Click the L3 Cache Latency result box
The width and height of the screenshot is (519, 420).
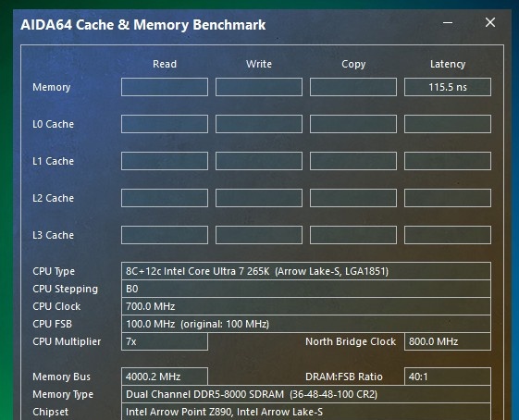pyautogui.click(x=448, y=235)
